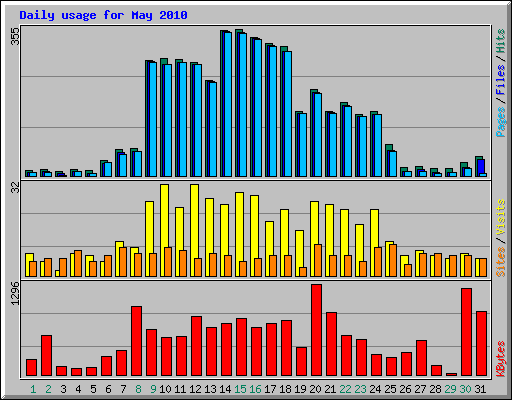Click day 9 on the x-axis
The width and height of the screenshot is (512, 400).
[153, 389]
